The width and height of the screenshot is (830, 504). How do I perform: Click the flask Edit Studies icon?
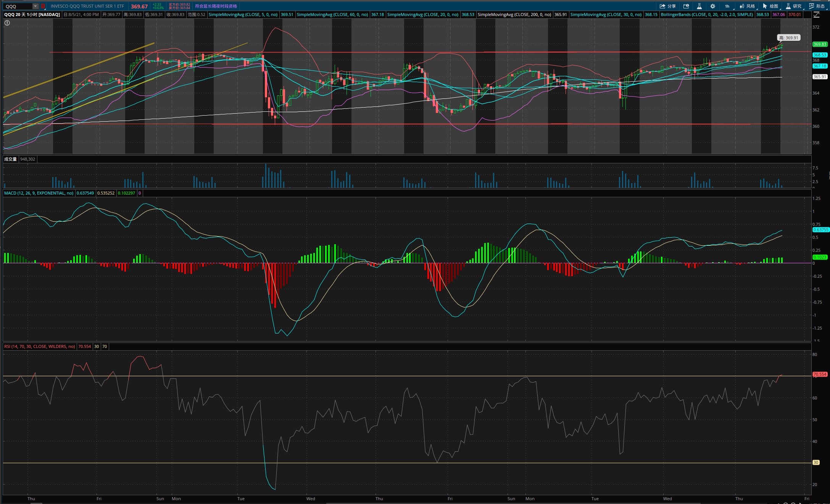[x=699, y=6]
